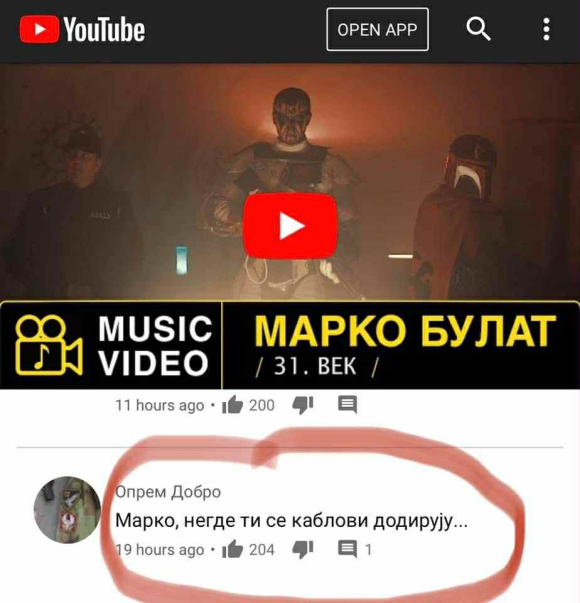Viewport: 580px width, 603px height.
Task: Click the YouTube logo
Action: tap(82, 29)
